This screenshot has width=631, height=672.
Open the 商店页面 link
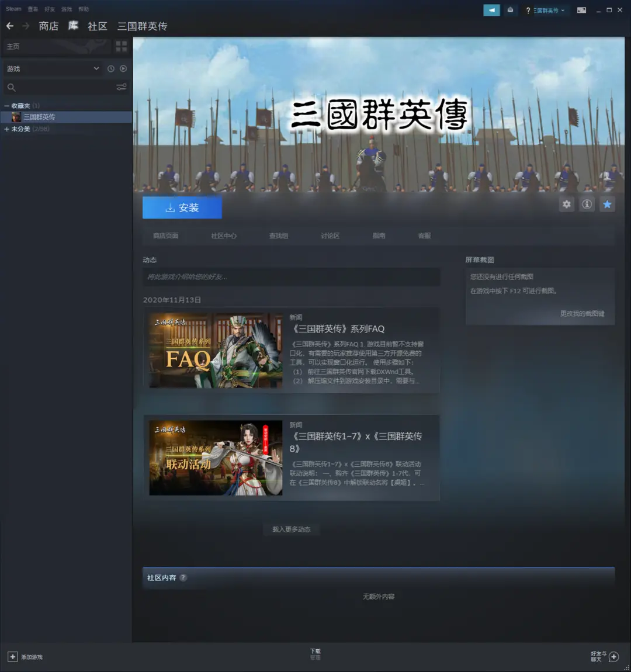(x=166, y=235)
